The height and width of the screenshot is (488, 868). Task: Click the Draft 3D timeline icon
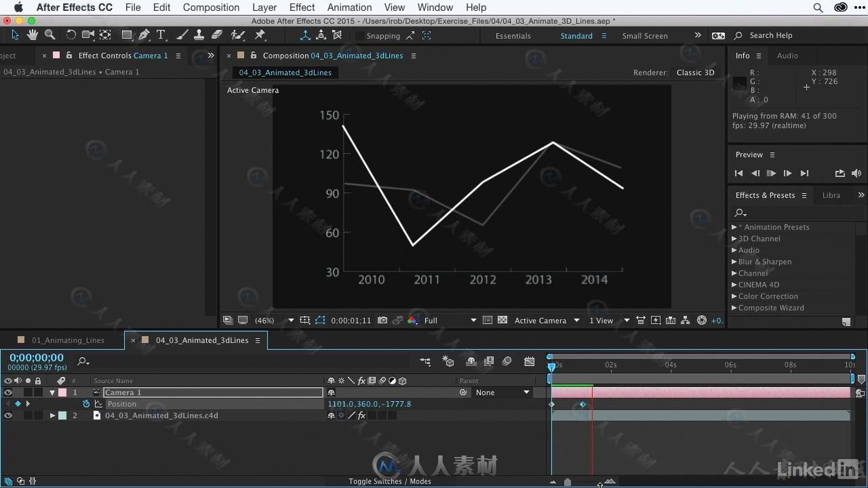click(x=448, y=362)
